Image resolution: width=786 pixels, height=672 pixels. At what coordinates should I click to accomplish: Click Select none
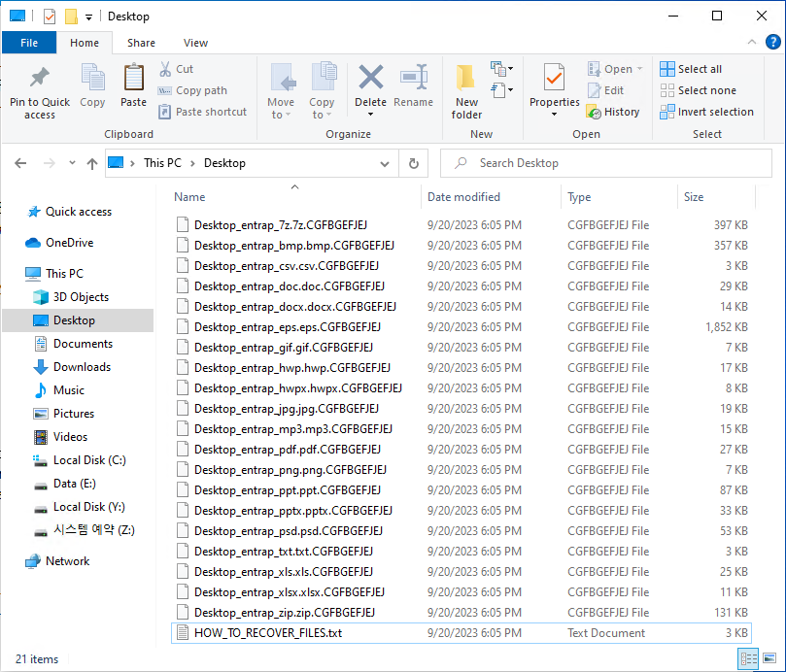tap(698, 90)
